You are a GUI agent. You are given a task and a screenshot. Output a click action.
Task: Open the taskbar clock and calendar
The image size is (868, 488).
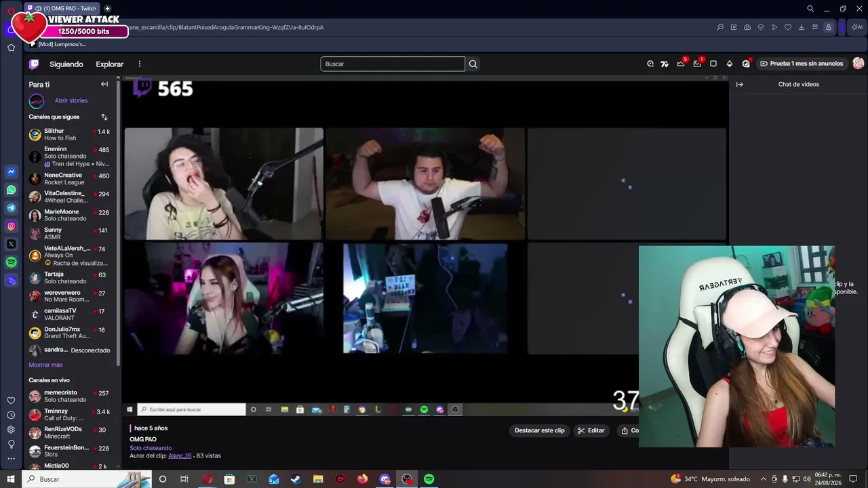point(828,479)
